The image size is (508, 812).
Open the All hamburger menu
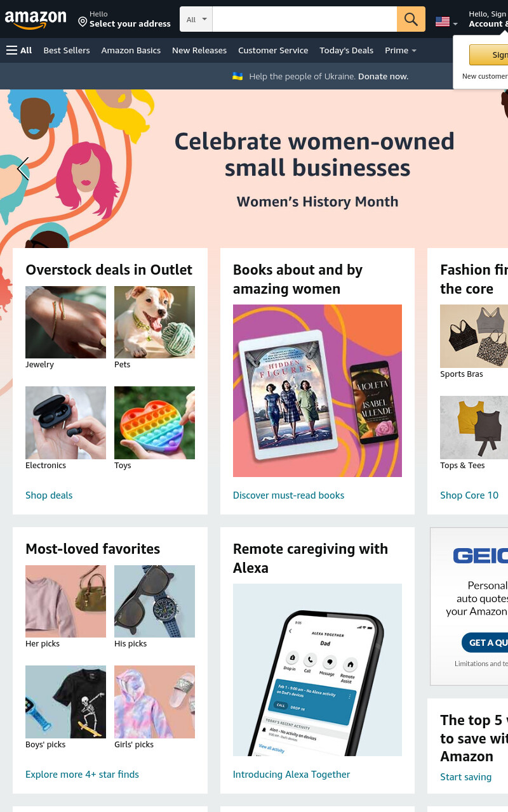click(x=19, y=50)
